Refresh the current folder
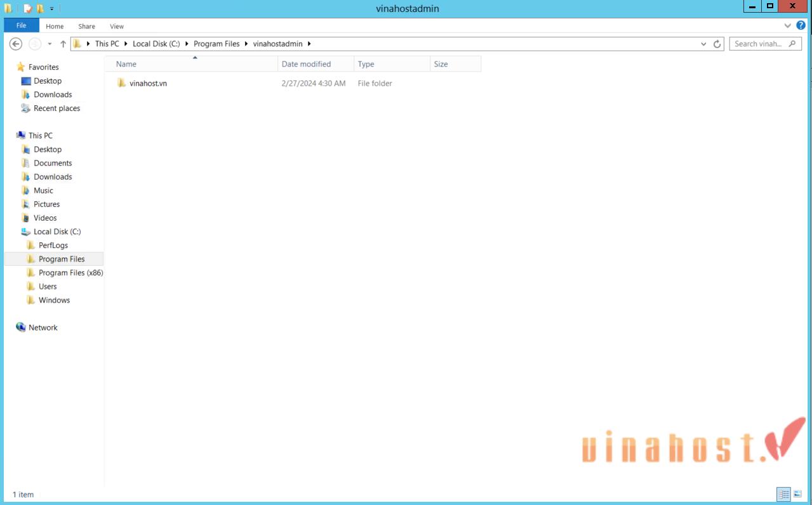812x505 pixels. (717, 44)
